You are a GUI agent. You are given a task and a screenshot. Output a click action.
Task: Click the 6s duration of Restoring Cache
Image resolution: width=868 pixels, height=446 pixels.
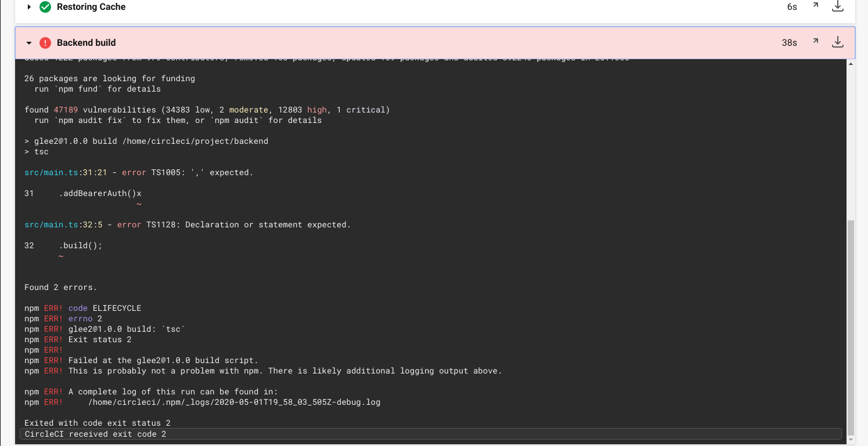792,7
